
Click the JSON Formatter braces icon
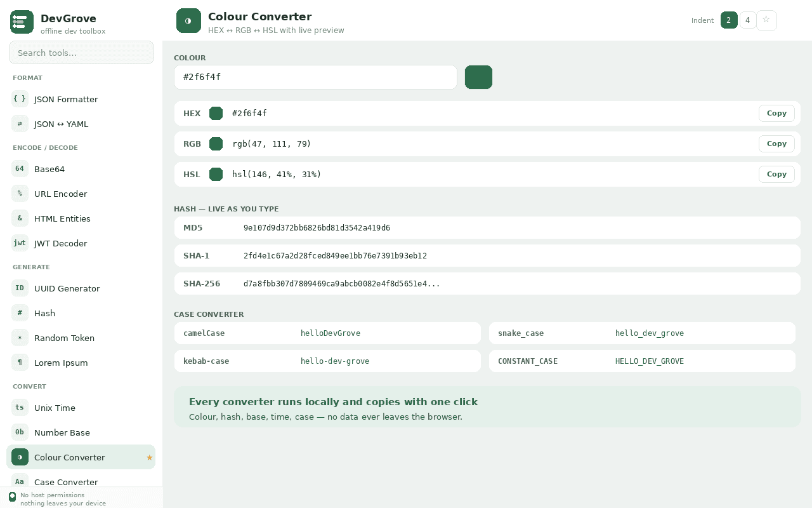click(20, 99)
